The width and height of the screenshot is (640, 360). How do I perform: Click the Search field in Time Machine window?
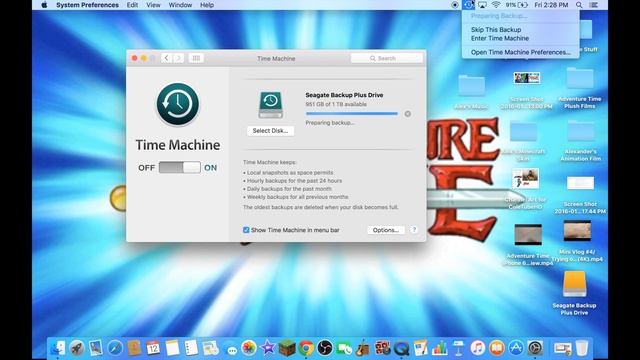tap(387, 58)
